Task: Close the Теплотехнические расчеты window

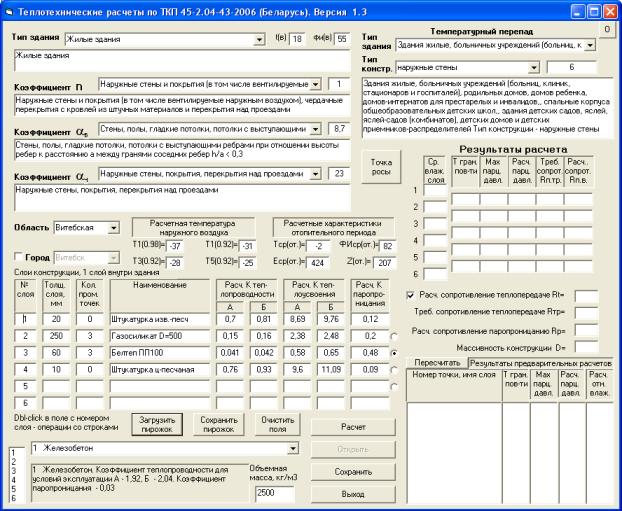Action: tap(610, 12)
